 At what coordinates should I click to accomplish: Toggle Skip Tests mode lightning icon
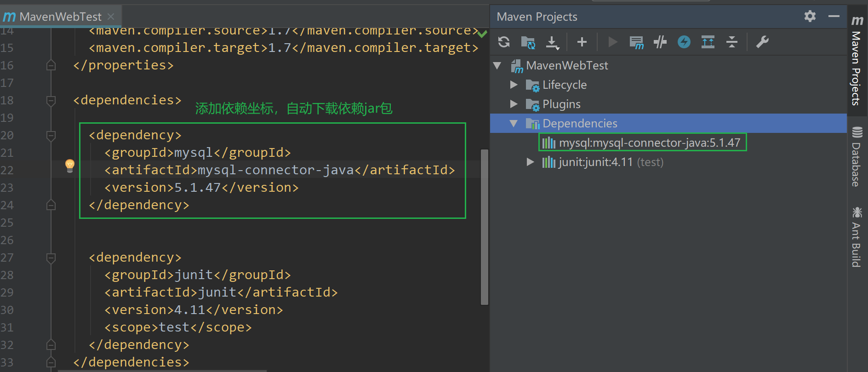coord(684,42)
